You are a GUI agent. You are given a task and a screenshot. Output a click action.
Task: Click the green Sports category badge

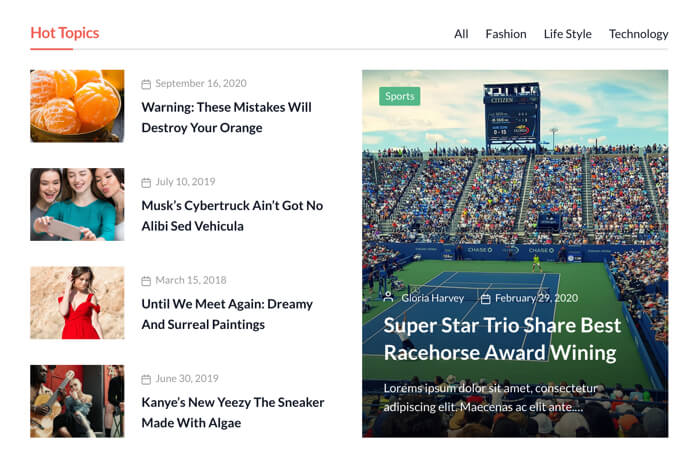click(x=399, y=96)
